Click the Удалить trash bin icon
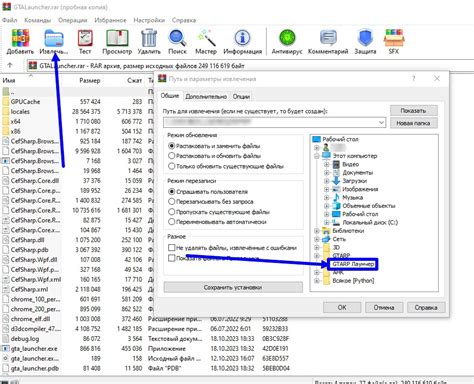The image size is (474, 384). (x=149, y=38)
